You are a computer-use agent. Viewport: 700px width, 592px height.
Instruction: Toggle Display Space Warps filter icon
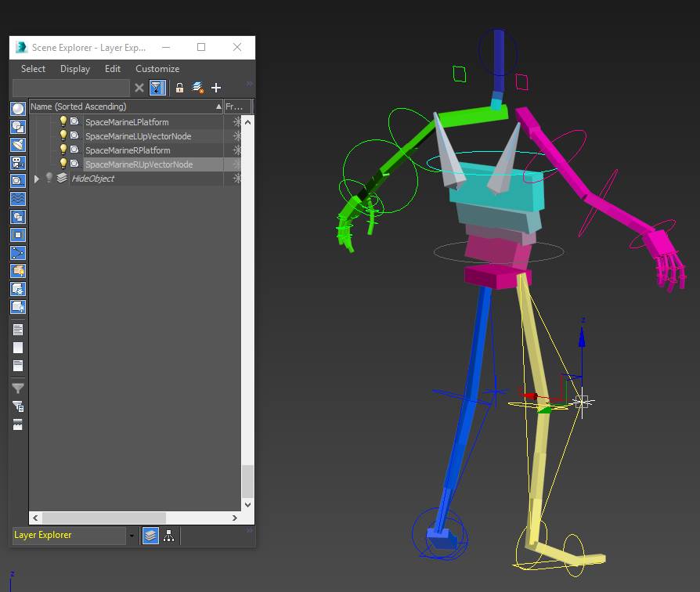point(18,199)
